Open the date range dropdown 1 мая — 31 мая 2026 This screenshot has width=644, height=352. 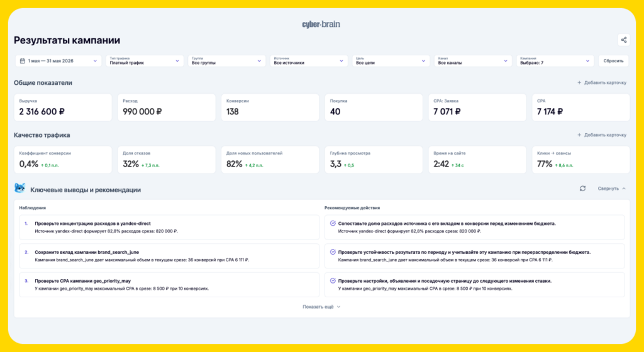(58, 61)
